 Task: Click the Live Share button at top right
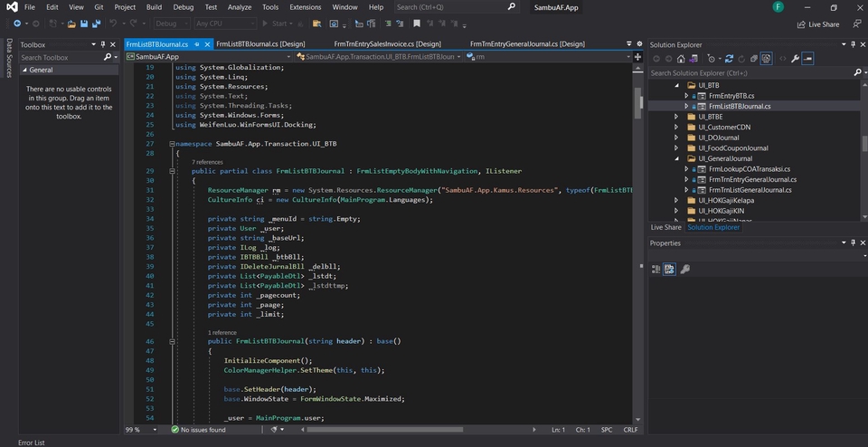click(x=818, y=24)
